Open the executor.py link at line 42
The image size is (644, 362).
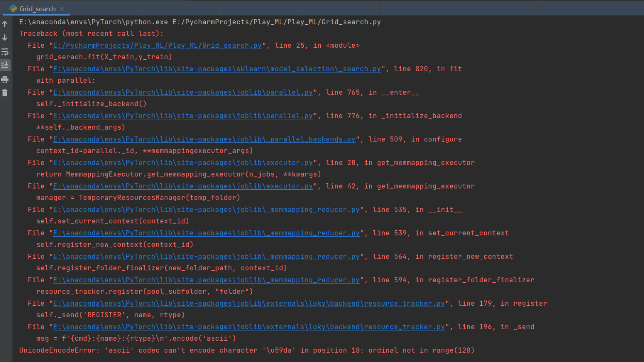click(183, 186)
